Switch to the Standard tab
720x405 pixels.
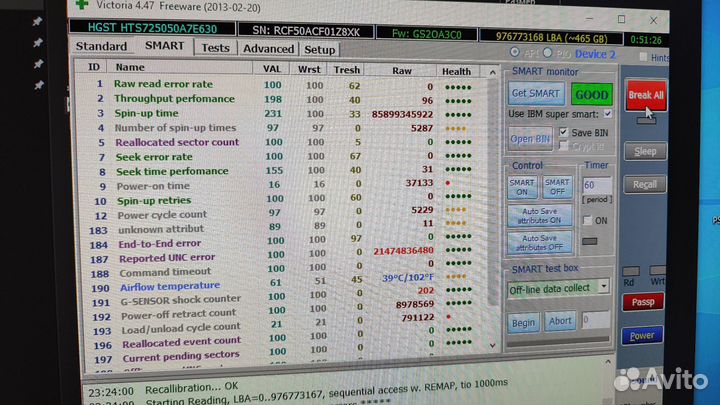tap(102, 47)
